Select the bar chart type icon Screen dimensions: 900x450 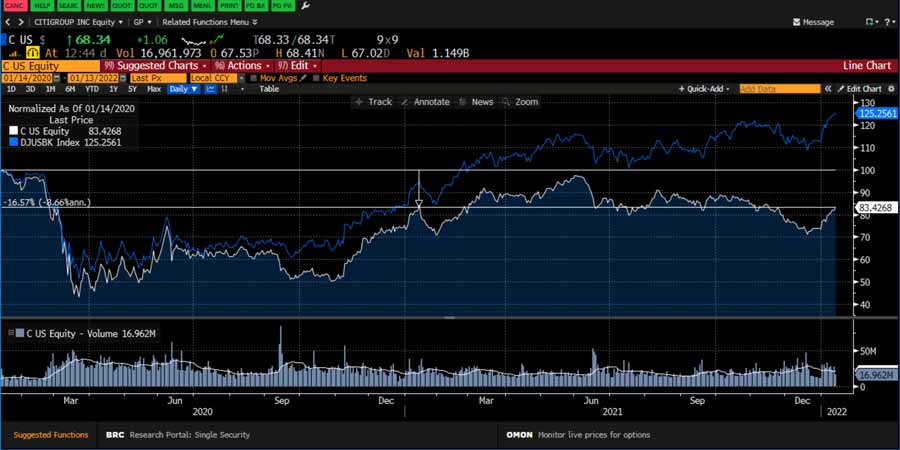[225, 89]
